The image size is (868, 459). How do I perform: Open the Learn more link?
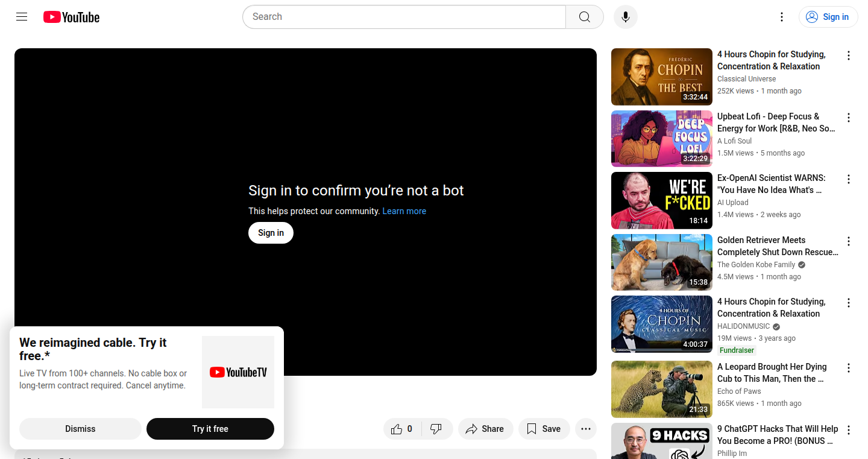(x=404, y=211)
